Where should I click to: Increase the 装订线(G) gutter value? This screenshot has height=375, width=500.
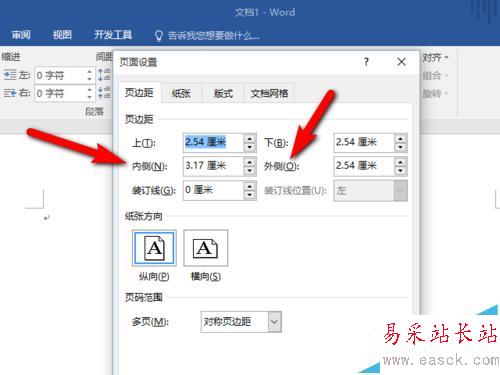[250, 186]
